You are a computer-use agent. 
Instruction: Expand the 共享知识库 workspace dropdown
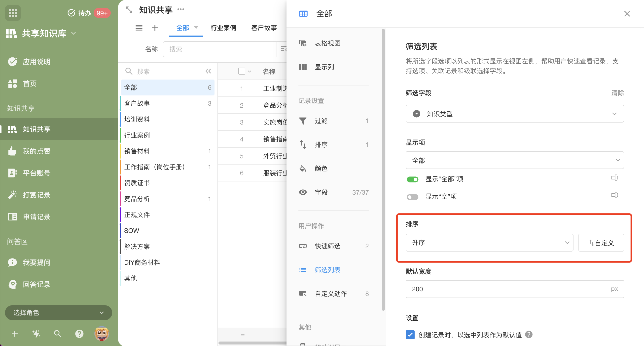pos(73,33)
